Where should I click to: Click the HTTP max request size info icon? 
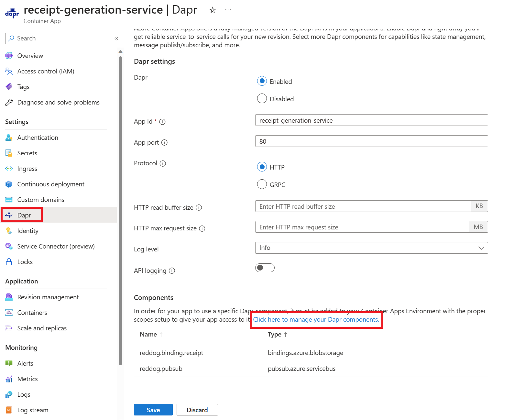202,228
